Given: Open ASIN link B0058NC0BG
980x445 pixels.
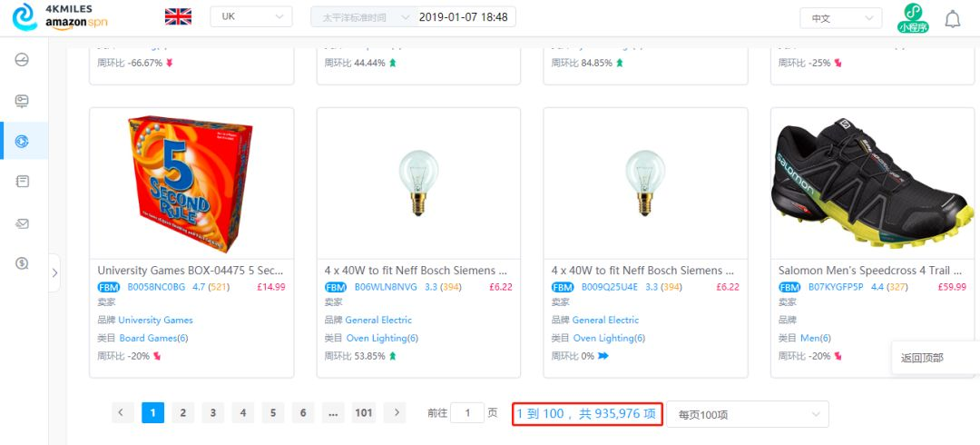Looking at the screenshot, I should (156, 287).
